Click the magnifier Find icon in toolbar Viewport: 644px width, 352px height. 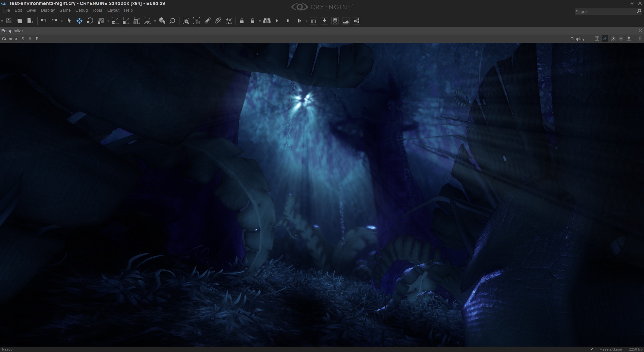tap(172, 21)
